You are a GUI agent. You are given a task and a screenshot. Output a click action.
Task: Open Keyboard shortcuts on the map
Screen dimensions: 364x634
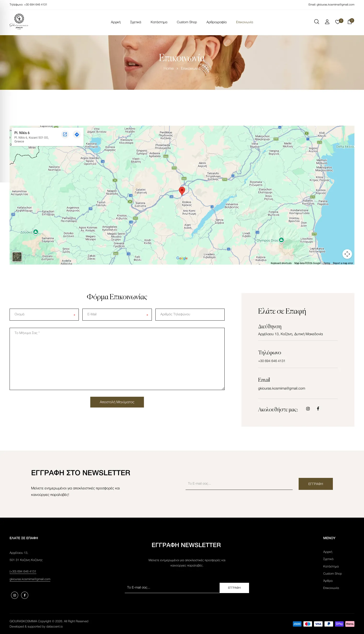[281, 263]
